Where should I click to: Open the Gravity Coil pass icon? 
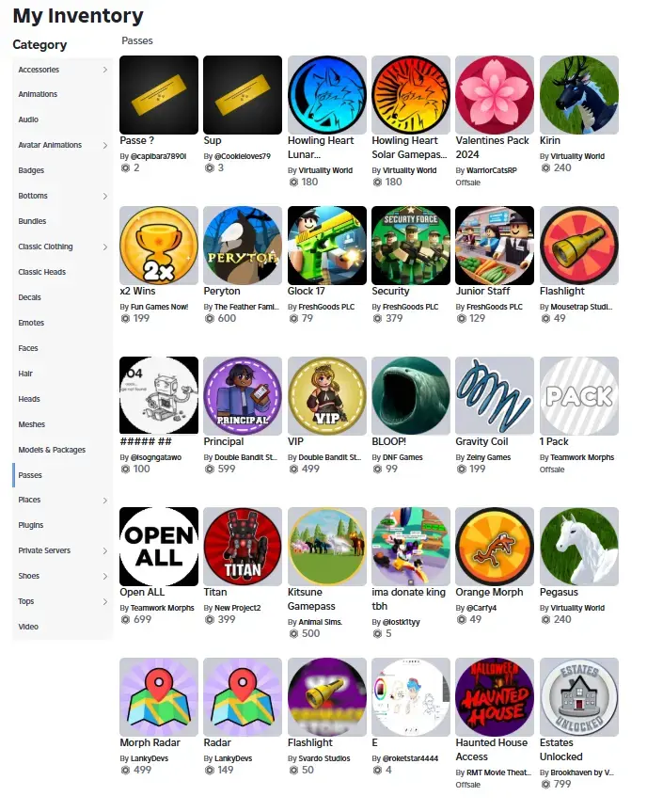495,395
